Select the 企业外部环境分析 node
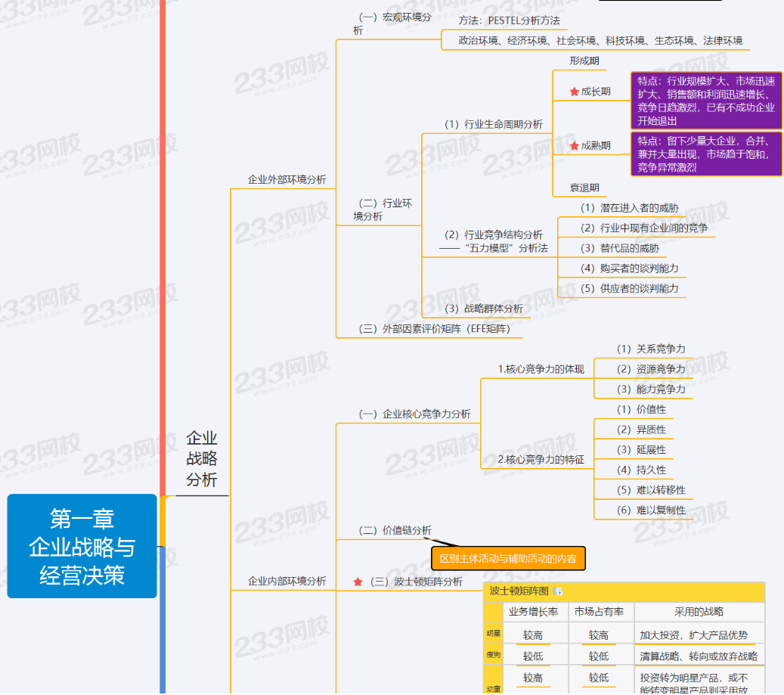 (287, 179)
